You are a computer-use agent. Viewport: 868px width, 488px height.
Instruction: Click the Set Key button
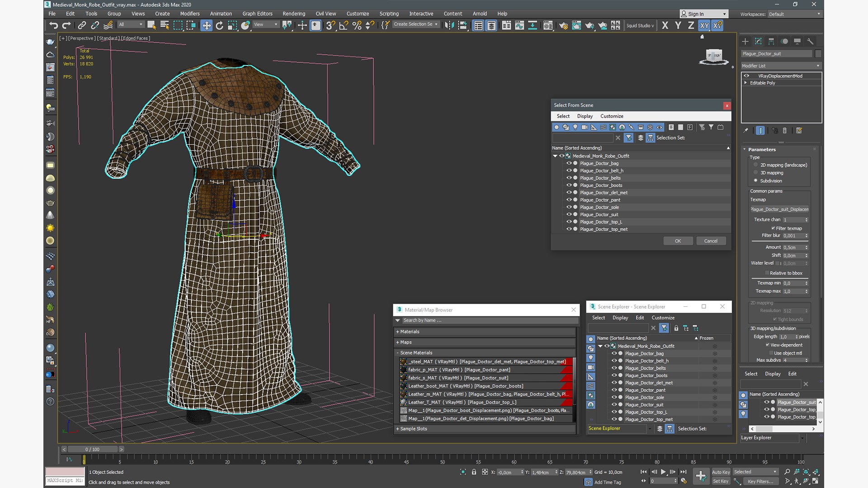tap(721, 481)
